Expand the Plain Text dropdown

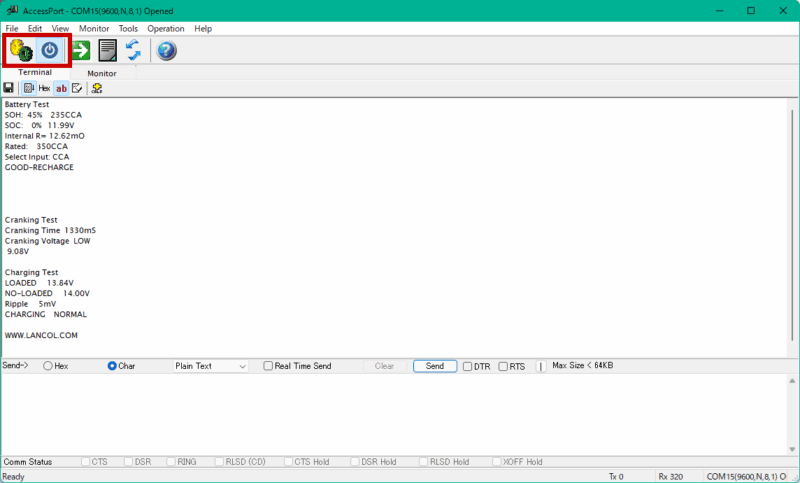click(211, 366)
